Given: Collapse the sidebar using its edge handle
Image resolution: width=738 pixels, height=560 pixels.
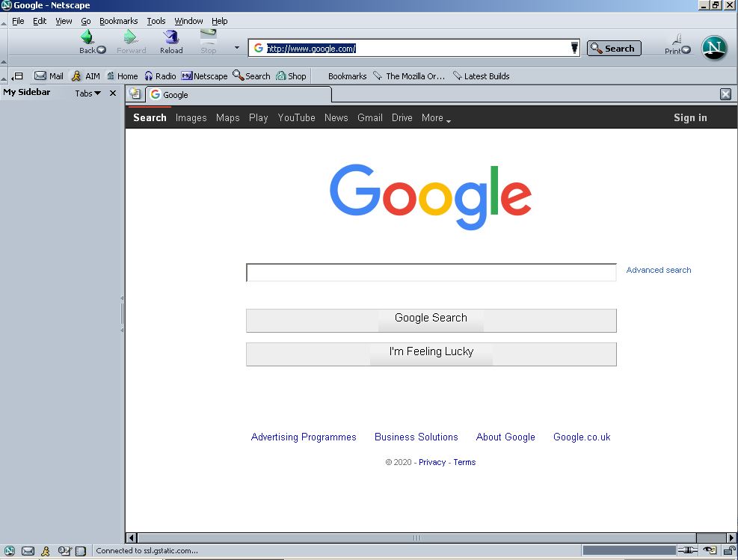Looking at the screenshot, I should click(122, 313).
